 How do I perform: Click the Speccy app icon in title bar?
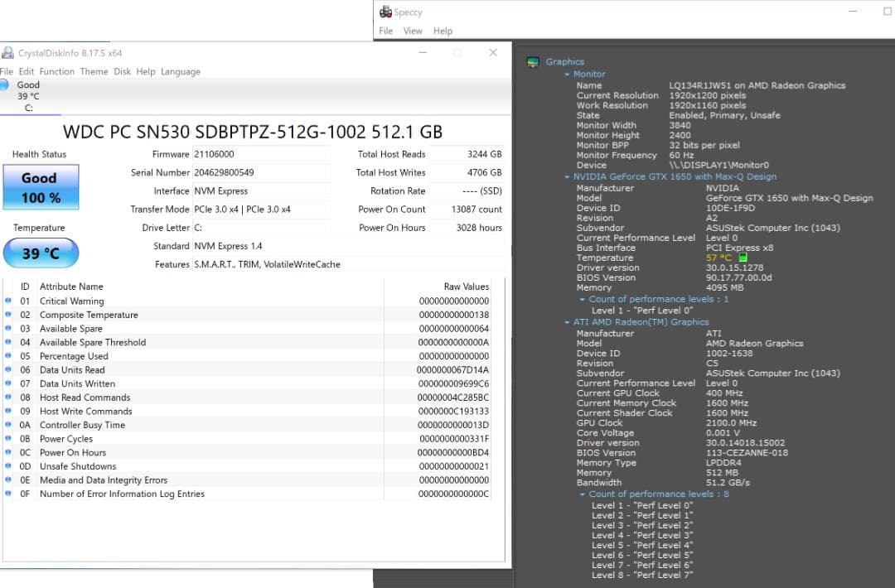coord(385,12)
